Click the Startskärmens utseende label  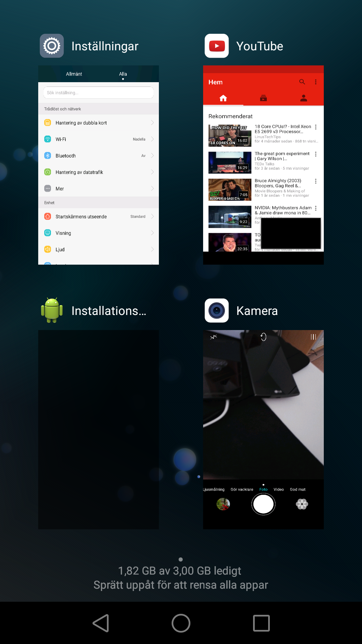click(81, 217)
